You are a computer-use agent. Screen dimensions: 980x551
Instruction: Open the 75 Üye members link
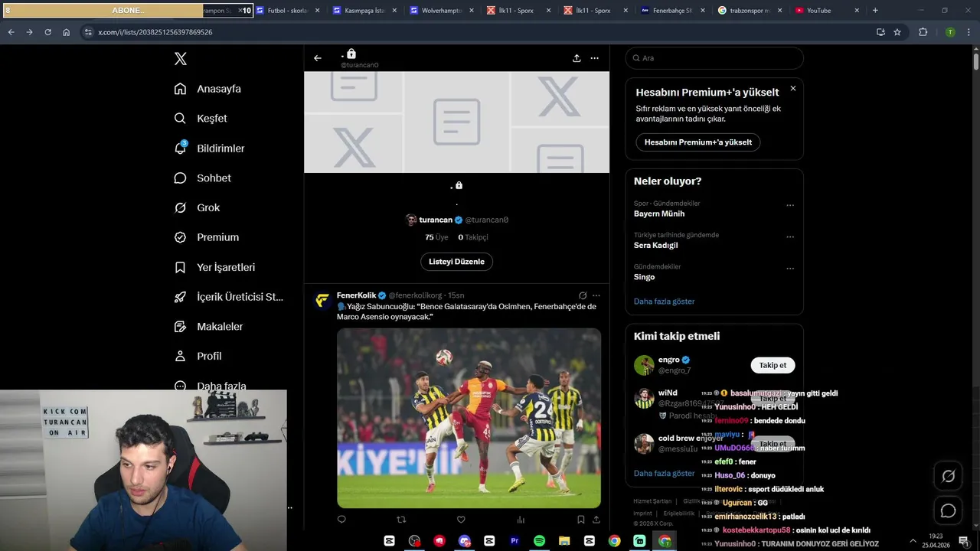coord(436,237)
